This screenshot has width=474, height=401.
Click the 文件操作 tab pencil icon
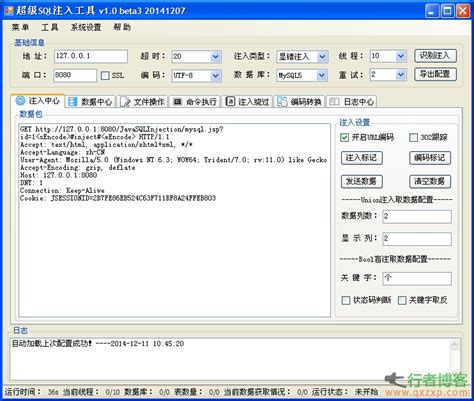pyautogui.click(x=125, y=102)
